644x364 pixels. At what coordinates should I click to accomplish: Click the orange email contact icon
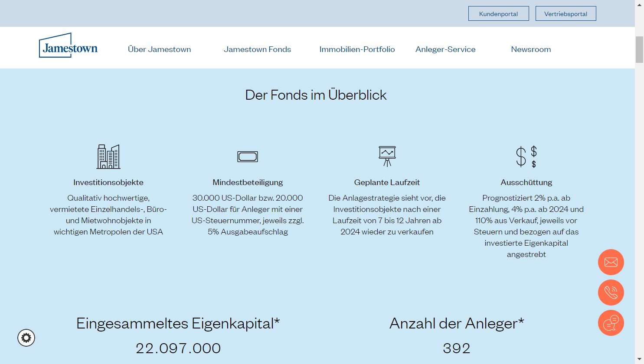611,262
